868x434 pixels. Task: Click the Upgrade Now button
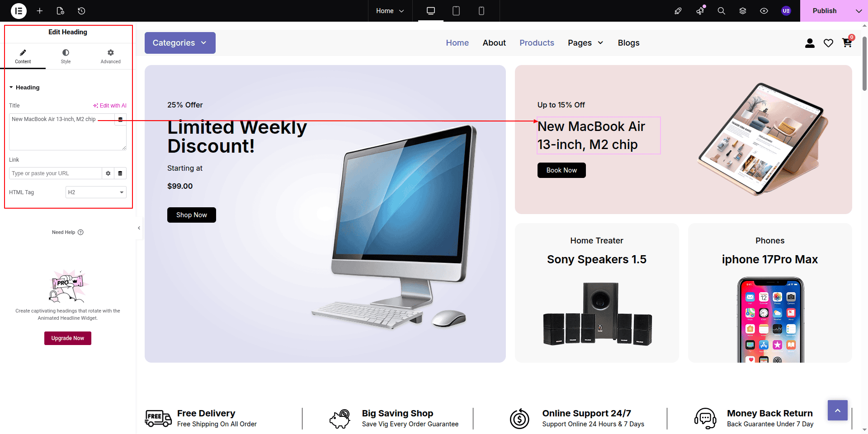68,338
